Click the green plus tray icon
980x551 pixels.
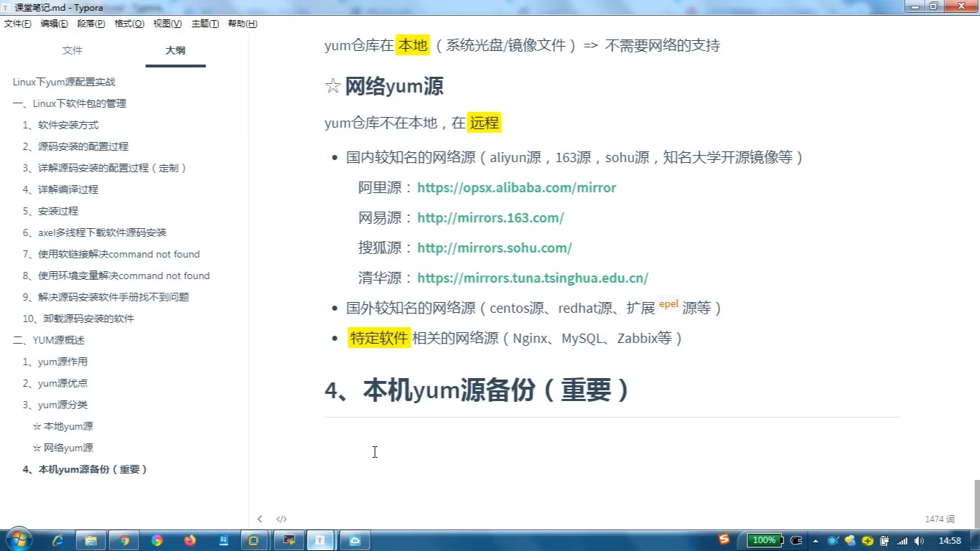867,540
